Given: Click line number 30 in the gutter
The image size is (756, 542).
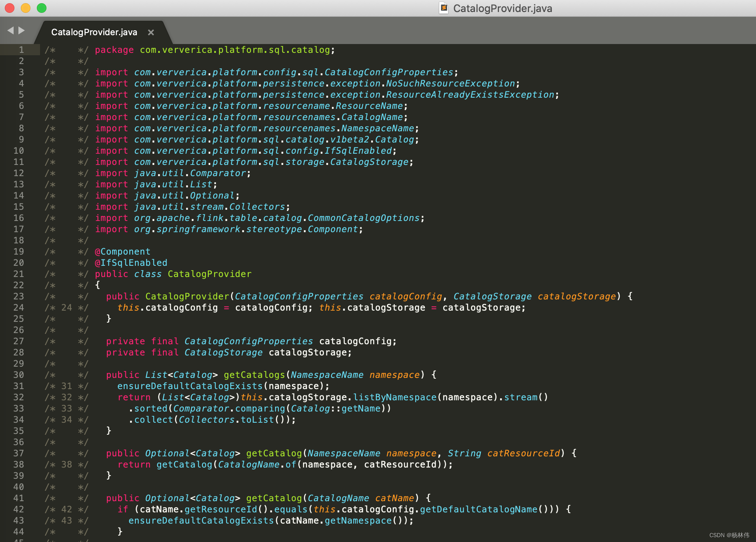Looking at the screenshot, I should coord(19,375).
